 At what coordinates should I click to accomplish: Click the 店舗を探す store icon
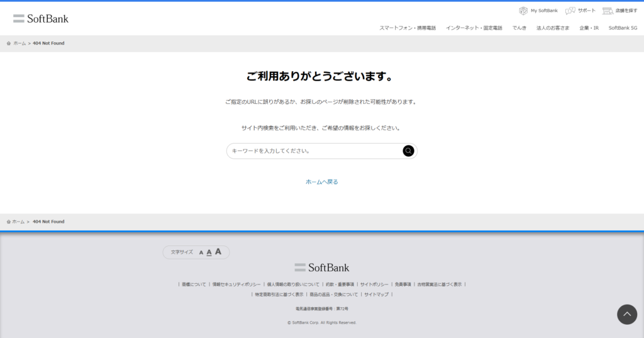point(608,11)
